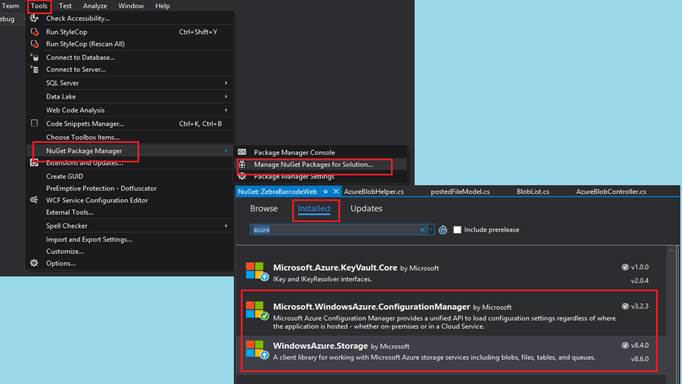The height and width of the screenshot is (384, 682).
Task: Open the postedFileModel.cs tab
Action: [x=460, y=191]
